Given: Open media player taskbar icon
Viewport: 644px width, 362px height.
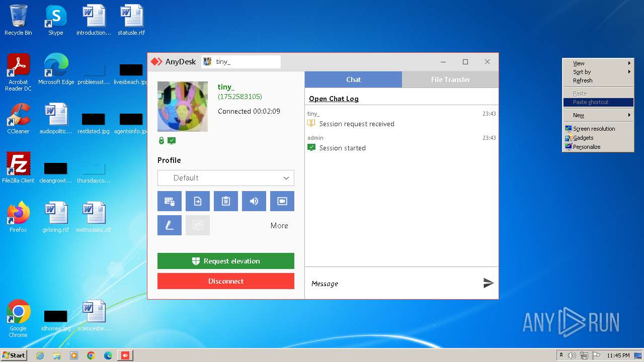Looking at the screenshot, I should click(x=74, y=355).
